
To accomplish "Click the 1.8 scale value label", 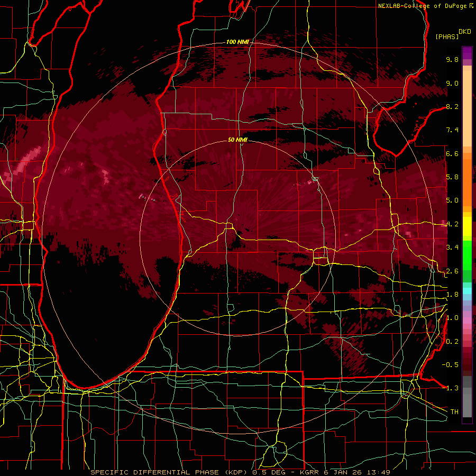I will pos(452,295).
